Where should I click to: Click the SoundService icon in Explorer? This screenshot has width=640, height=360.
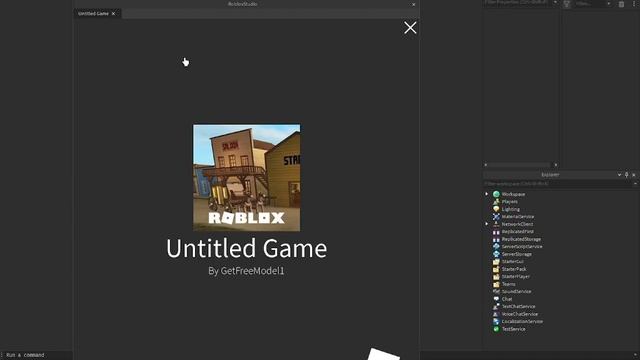click(x=496, y=291)
